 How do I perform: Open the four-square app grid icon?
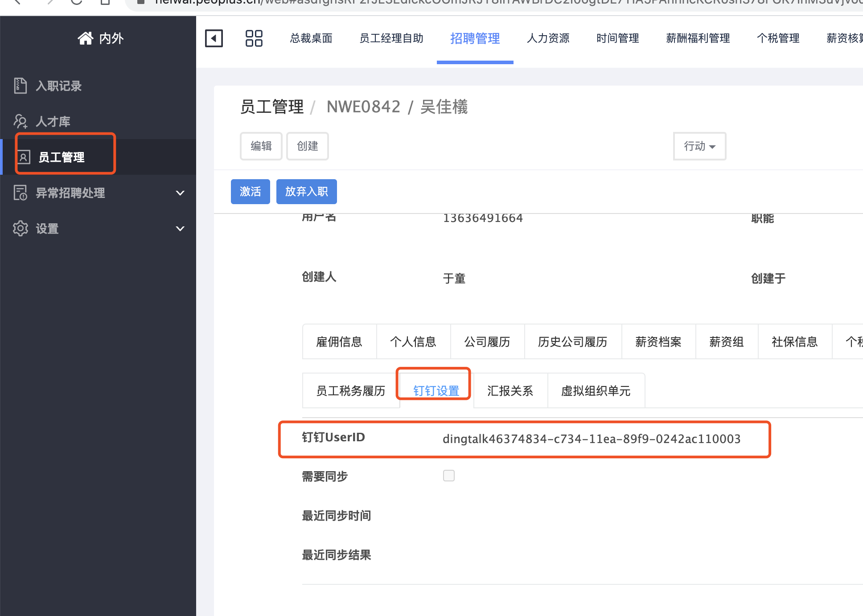[254, 38]
